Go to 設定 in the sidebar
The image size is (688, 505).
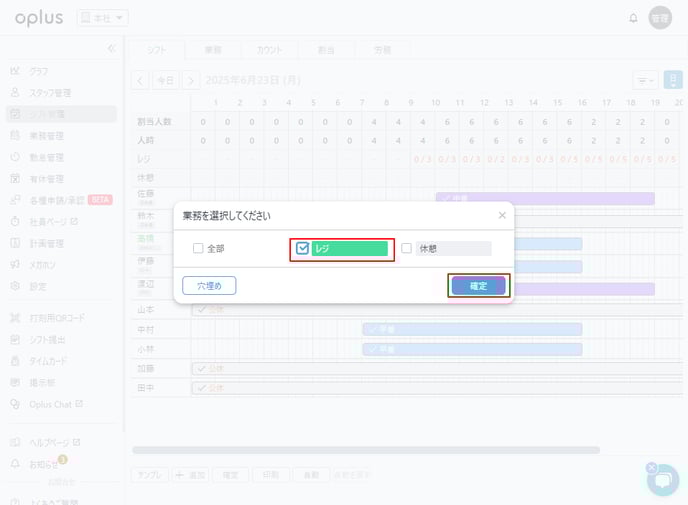[x=37, y=286]
